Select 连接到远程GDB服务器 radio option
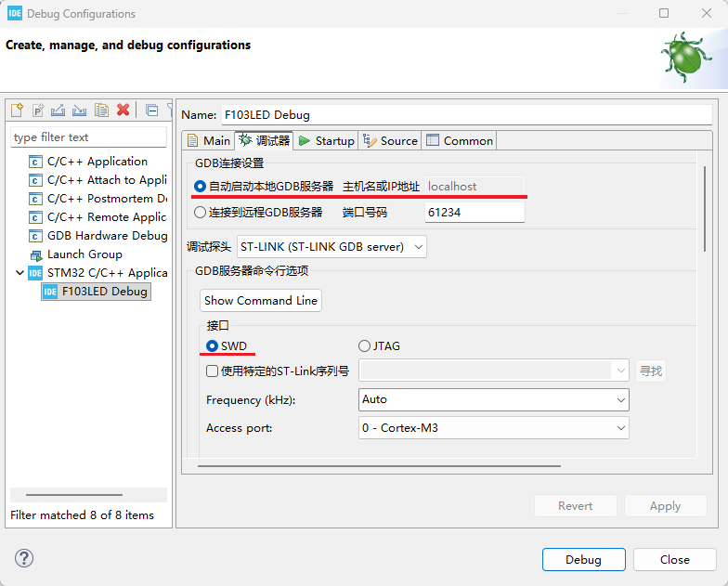728x586 pixels. click(258, 213)
